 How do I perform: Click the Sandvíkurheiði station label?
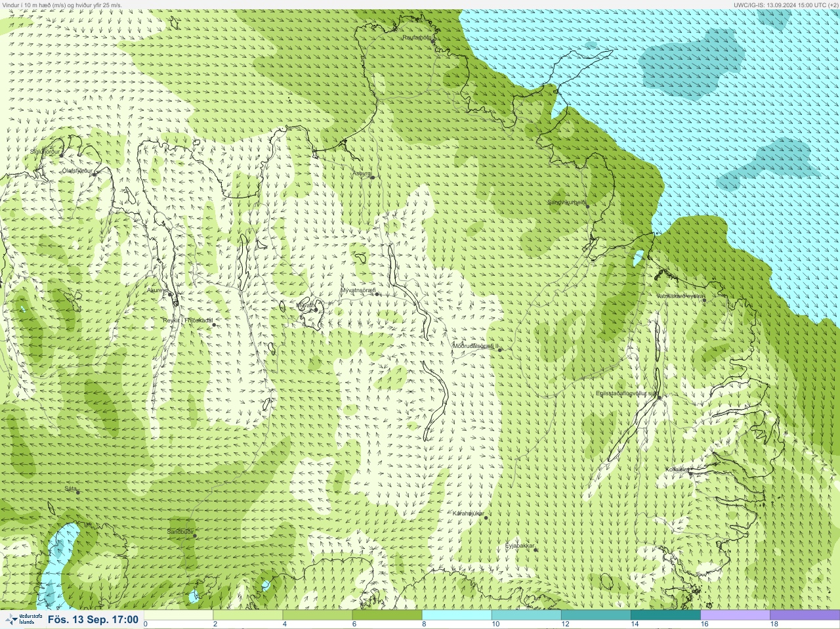click(x=567, y=202)
